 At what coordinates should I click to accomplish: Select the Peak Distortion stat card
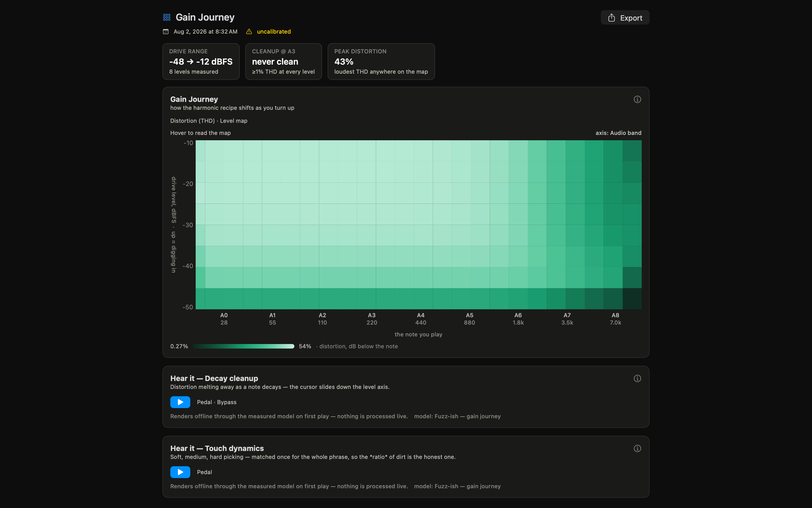tap(381, 62)
